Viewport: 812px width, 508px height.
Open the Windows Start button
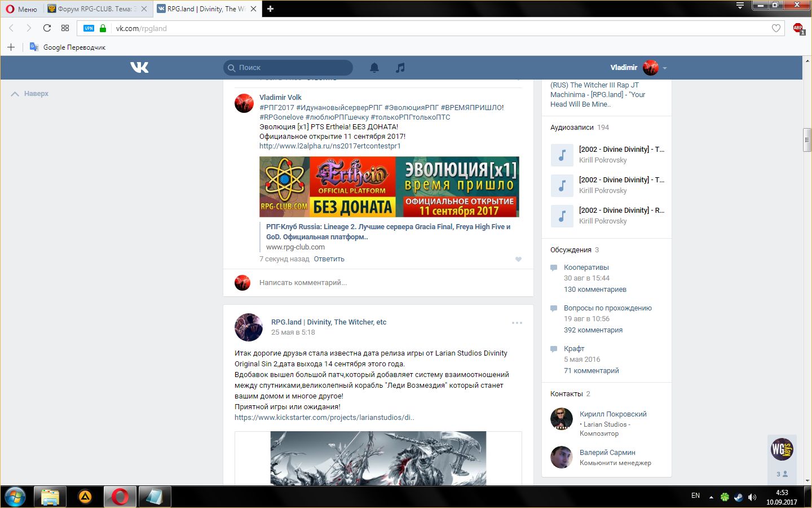[x=15, y=497]
